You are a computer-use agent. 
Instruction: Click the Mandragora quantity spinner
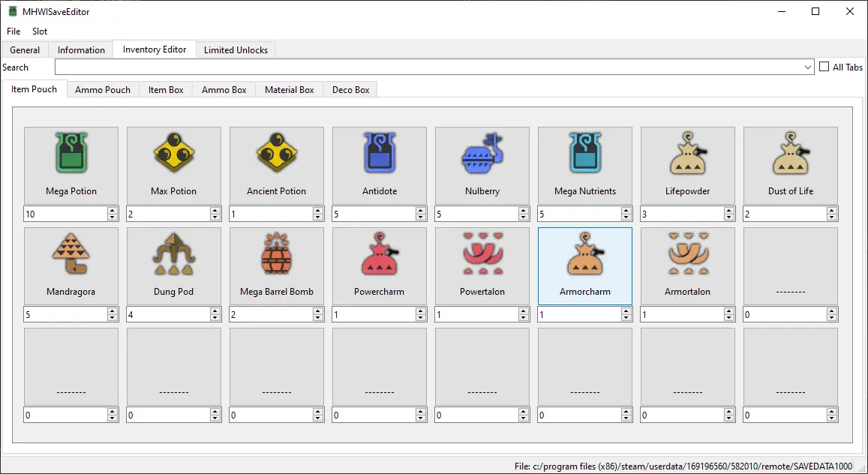click(x=113, y=315)
